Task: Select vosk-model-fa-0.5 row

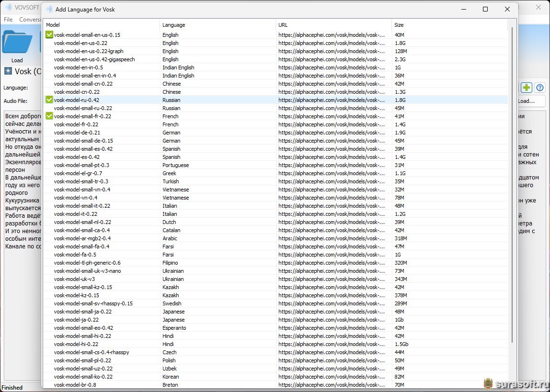Action: coord(275,254)
